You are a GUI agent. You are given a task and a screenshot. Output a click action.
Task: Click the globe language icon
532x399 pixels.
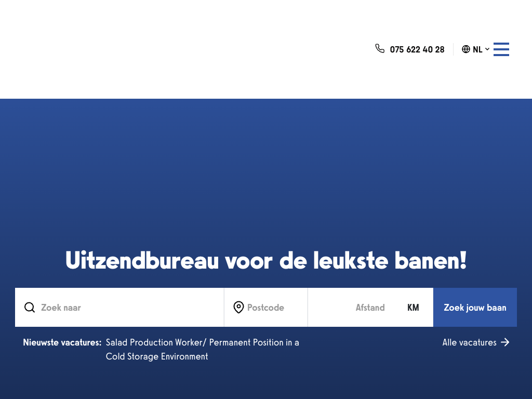pos(466,49)
